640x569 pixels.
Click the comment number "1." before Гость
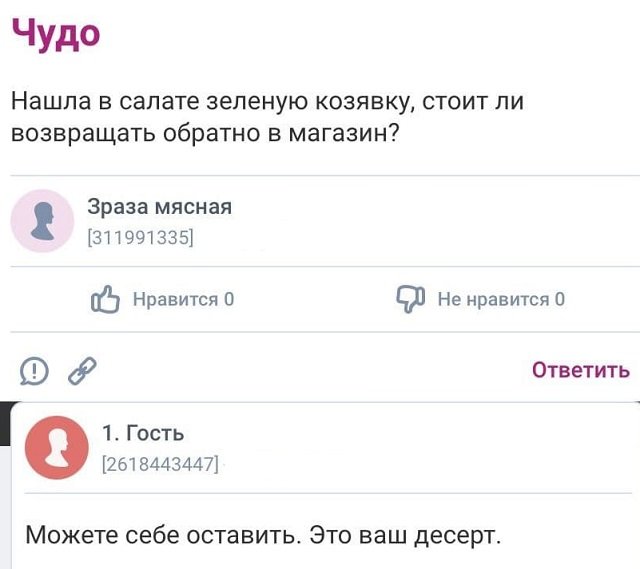(110, 433)
